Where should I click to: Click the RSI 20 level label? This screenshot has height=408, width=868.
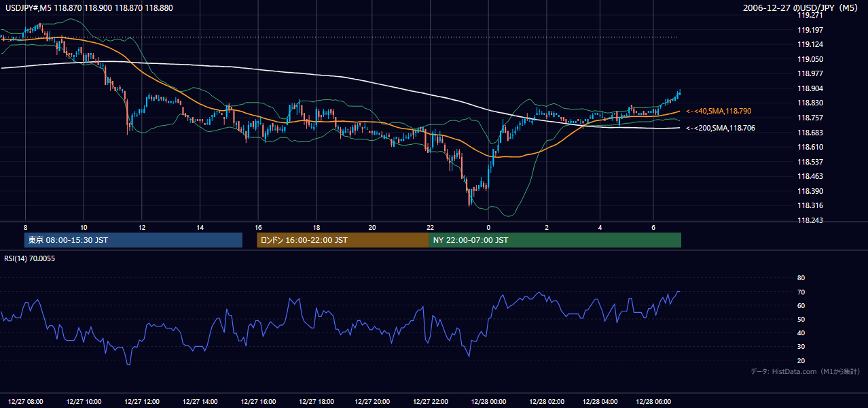click(x=801, y=360)
